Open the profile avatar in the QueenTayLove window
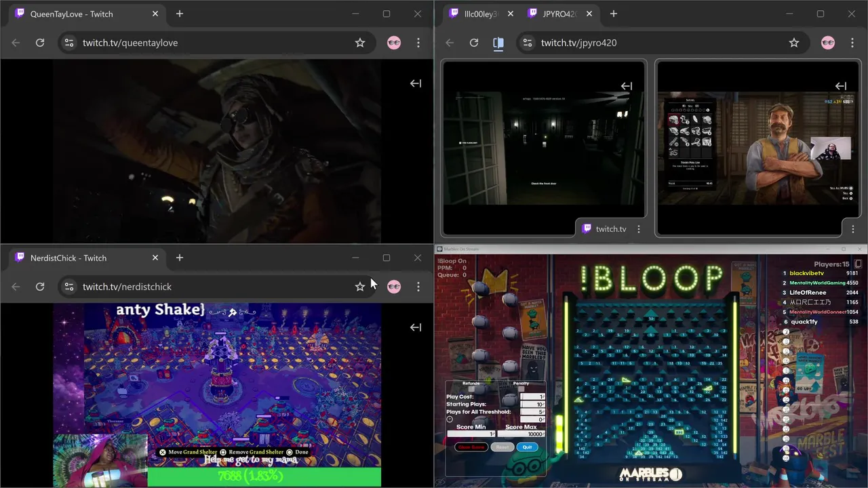Screen dimensions: 868x488 394,43
